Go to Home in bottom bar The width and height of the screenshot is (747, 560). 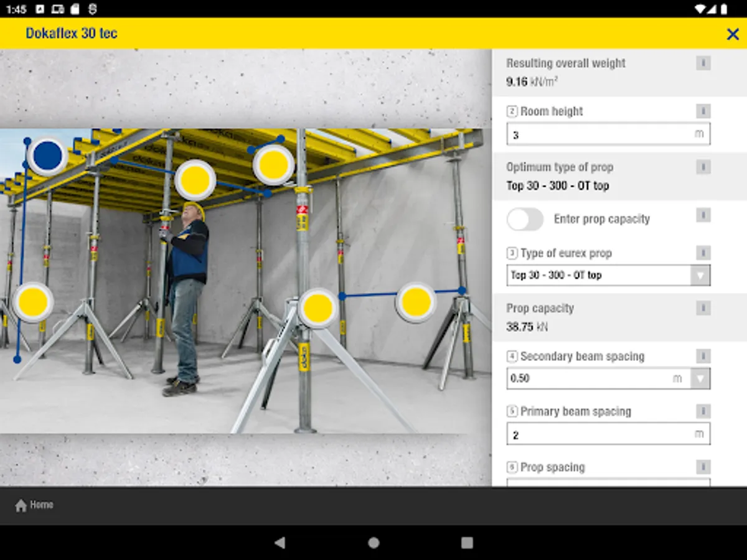click(34, 505)
